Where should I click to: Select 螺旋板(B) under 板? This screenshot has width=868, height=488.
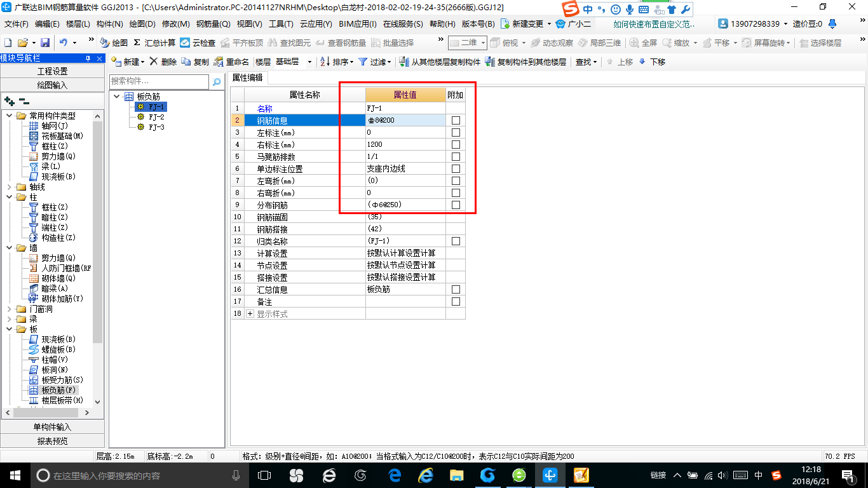tap(52, 349)
